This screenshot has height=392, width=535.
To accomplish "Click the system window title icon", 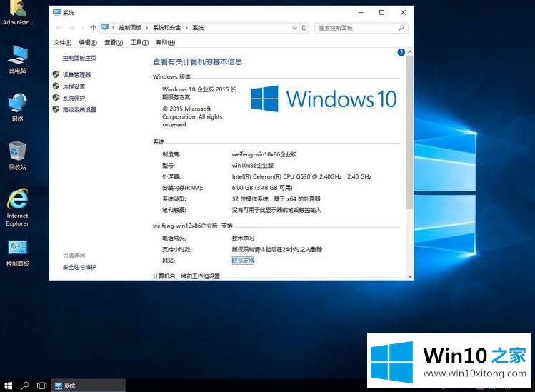I will [56, 12].
